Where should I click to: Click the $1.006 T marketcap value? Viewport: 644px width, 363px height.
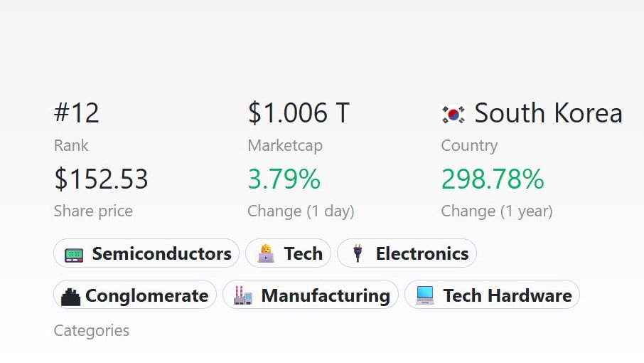[299, 113]
